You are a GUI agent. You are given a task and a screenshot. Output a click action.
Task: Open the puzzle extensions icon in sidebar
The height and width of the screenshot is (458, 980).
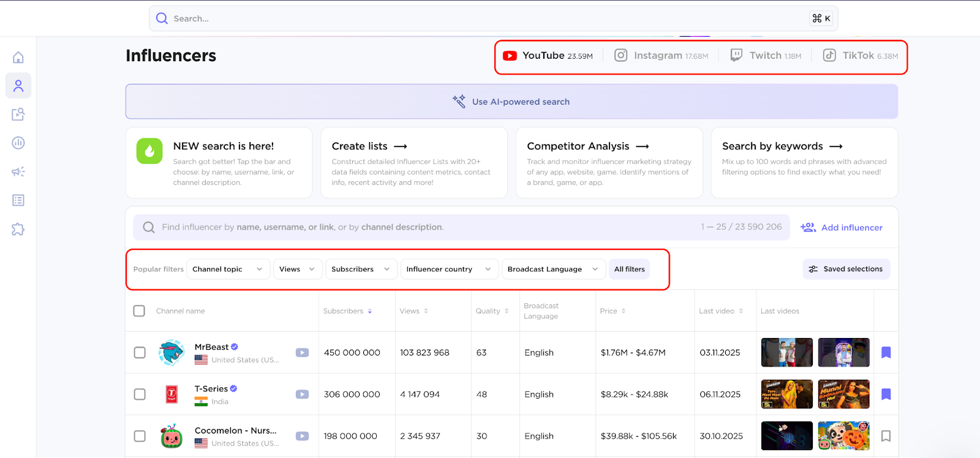click(18, 229)
